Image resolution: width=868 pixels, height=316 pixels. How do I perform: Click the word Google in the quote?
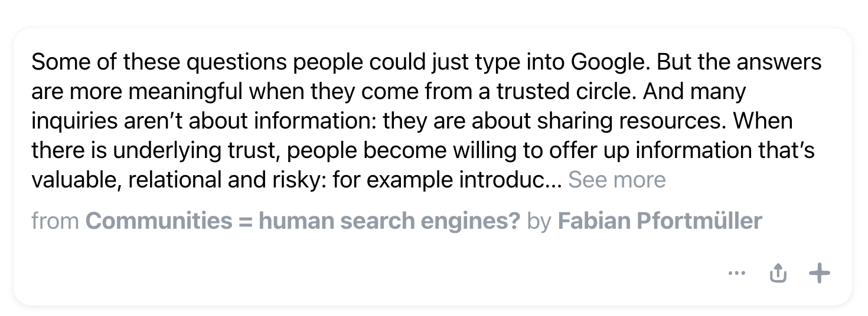click(x=610, y=62)
